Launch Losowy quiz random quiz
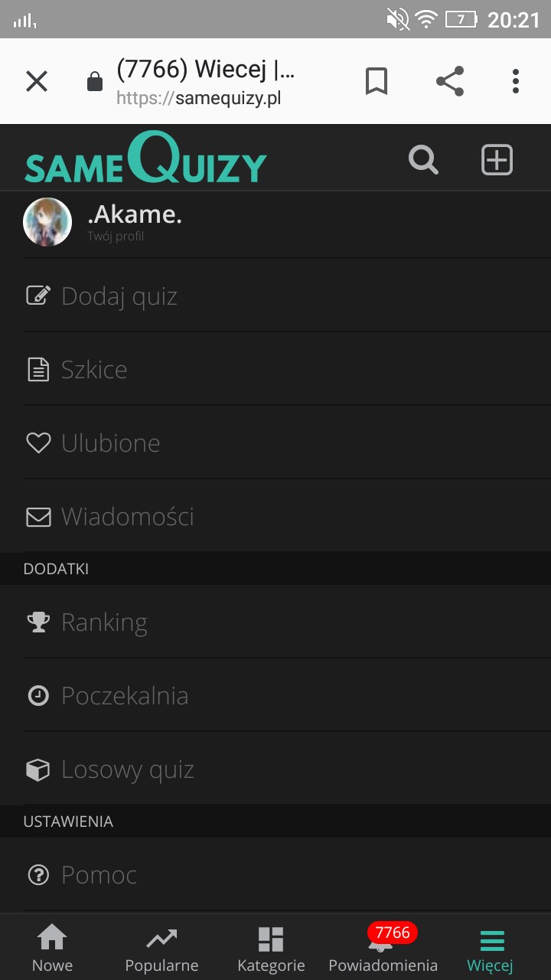The height and width of the screenshot is (980, 551). click(x=128, y=769)
